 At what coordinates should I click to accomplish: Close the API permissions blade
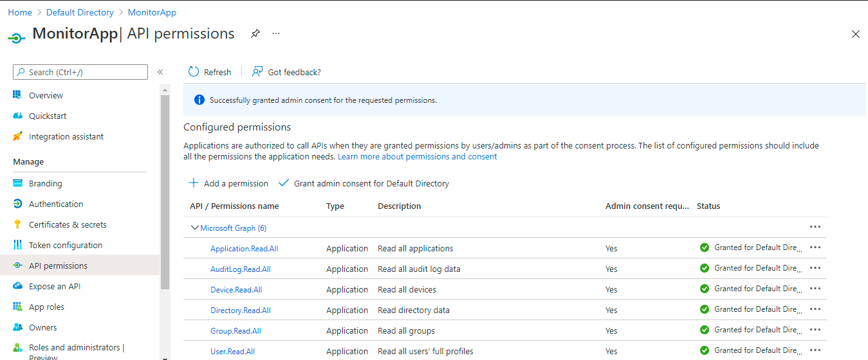856,34
